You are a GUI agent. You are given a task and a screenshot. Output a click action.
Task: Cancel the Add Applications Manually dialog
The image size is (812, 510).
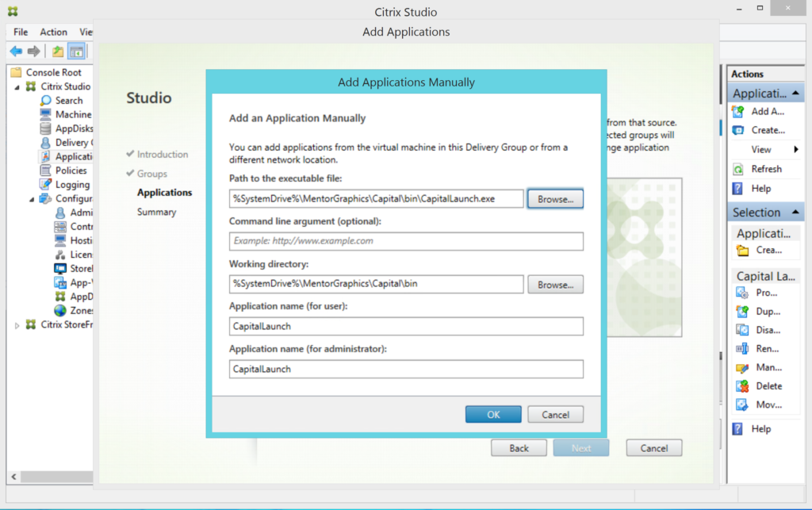(555, 415)
